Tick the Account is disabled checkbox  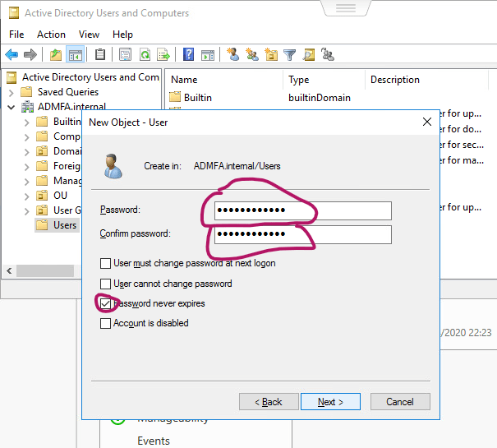coord(105,323)
